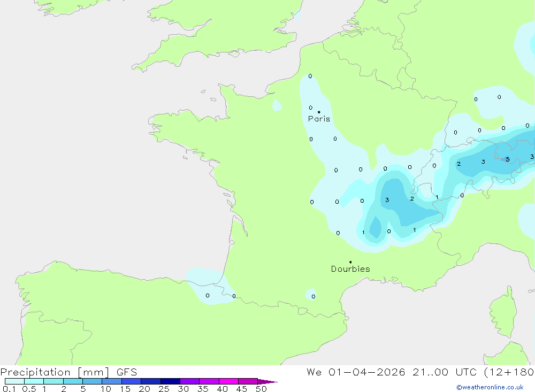This screenshot has width=535, height=392.
Task: Click the '5' precipitation value on the map
Action: click(508, 159)
